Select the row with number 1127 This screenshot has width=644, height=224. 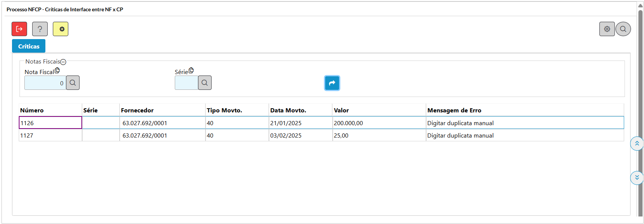50,135
